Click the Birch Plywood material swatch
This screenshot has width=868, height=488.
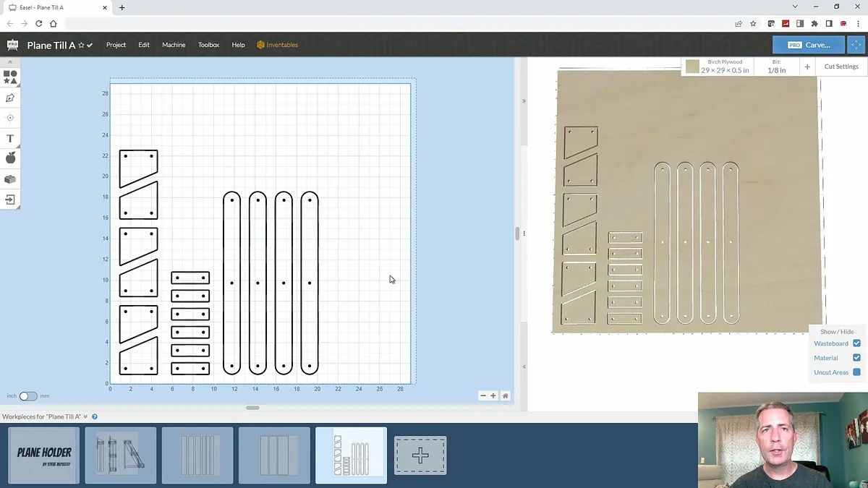[692, 67]
